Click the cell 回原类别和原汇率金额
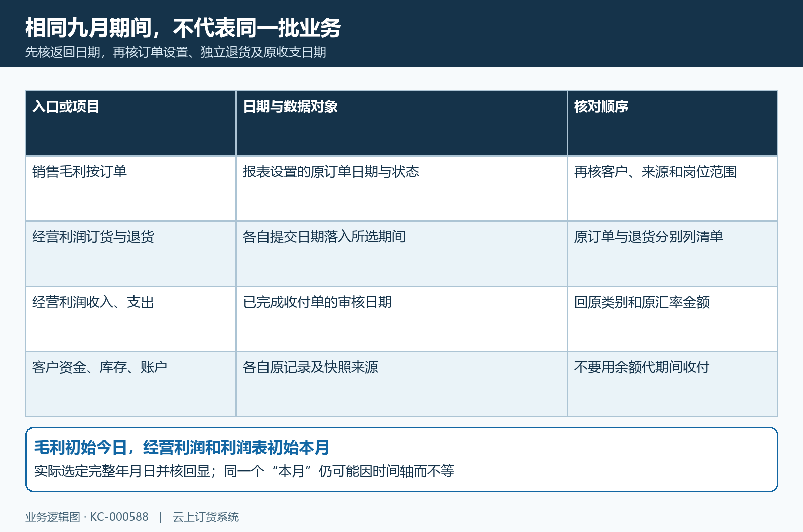Image resolution: width=803 pixels, height=532 pixels. coord(673,319)
